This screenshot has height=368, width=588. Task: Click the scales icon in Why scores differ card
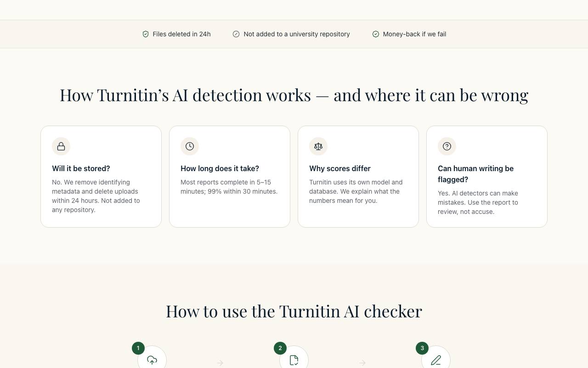[x=318, y=146]
